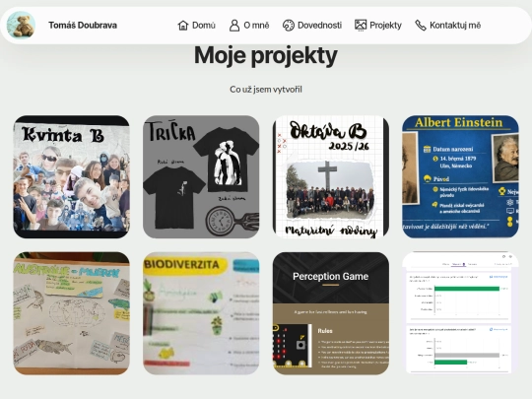Click the Moje projekty heading

(x=266, y=55)
